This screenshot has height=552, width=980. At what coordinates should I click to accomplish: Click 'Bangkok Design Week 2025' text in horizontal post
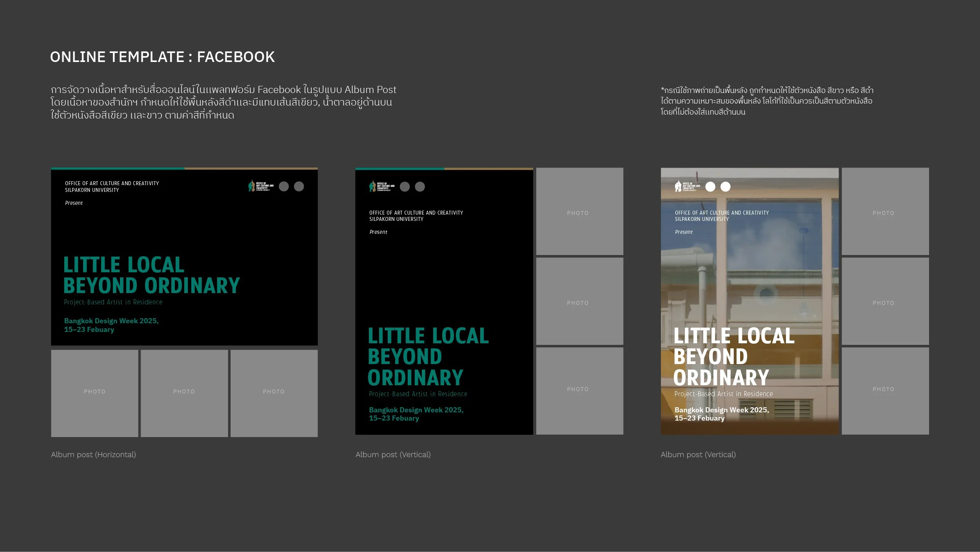pyautogui.click(x=111, y=321)
